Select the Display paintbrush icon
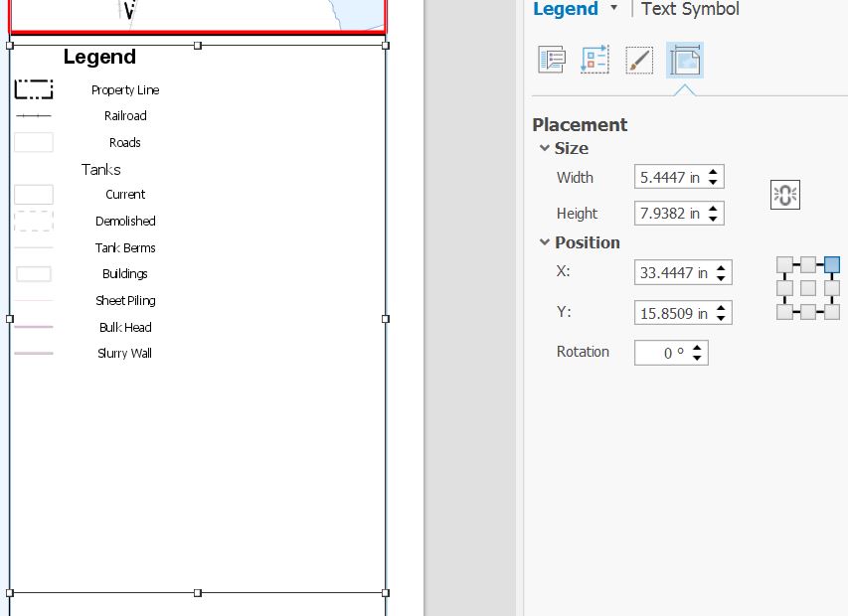 pos(638,59)
